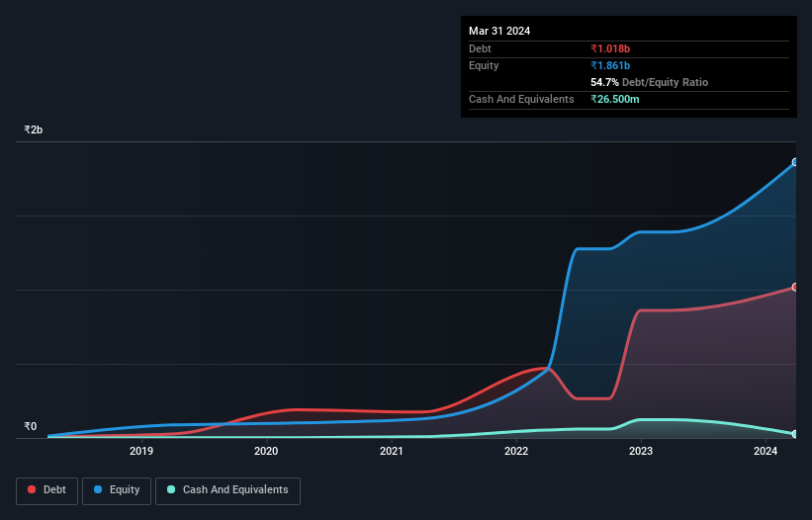Click the Equity value ₹1.861b

(610, 65)
